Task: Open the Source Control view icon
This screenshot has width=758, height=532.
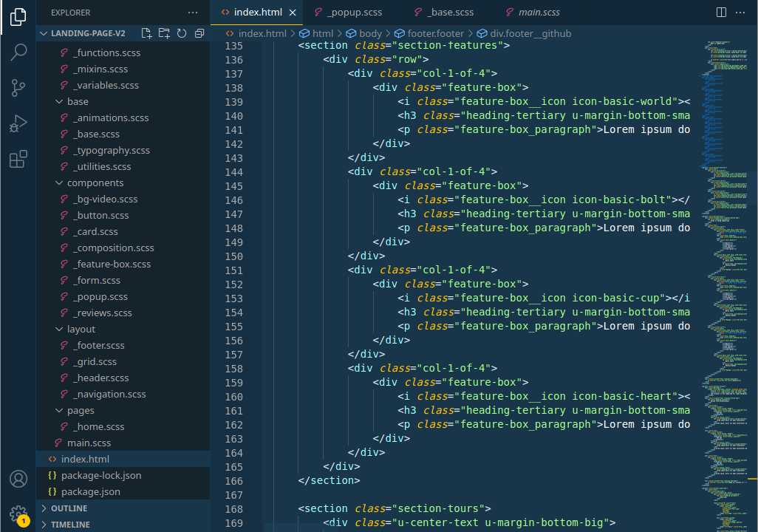Action: pyautogui.click(x=18, y=87)
